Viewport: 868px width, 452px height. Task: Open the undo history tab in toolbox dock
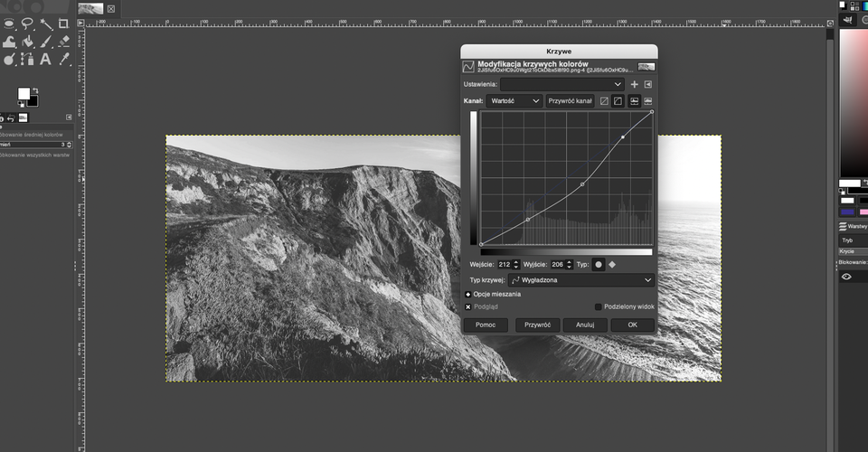point(11,118)
